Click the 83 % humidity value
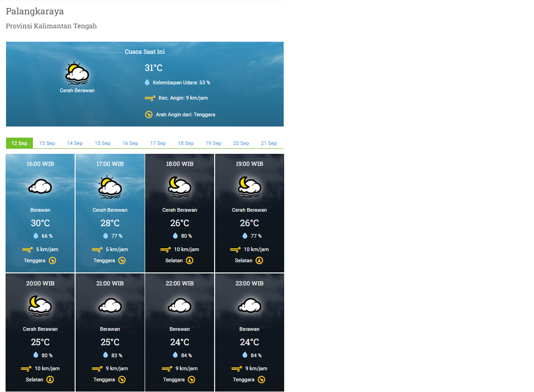534x392 pixels. (117, 355)
